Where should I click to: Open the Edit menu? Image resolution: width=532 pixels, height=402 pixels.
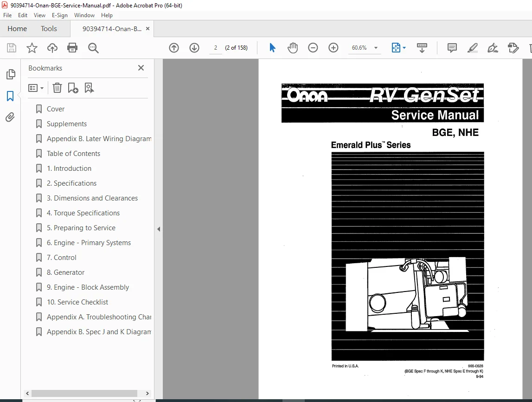pos(23,15)
